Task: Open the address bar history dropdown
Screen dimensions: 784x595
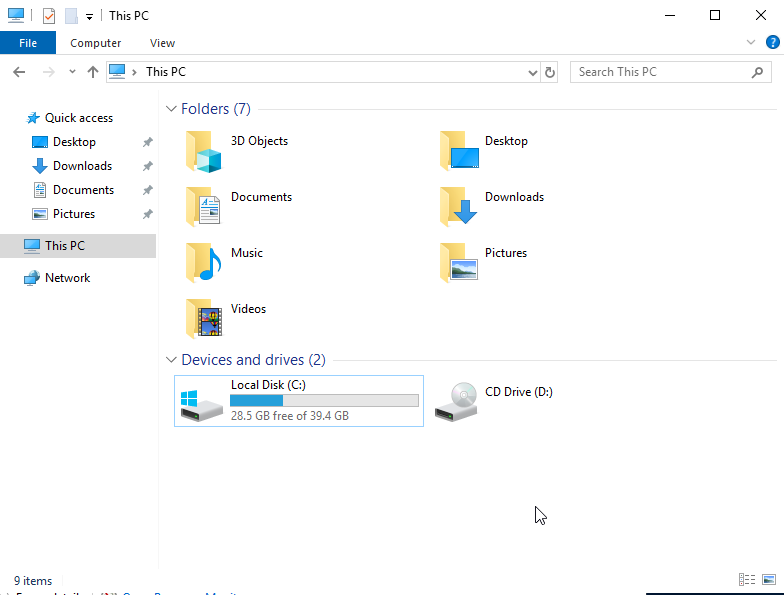Action: (x=532, y=72)
